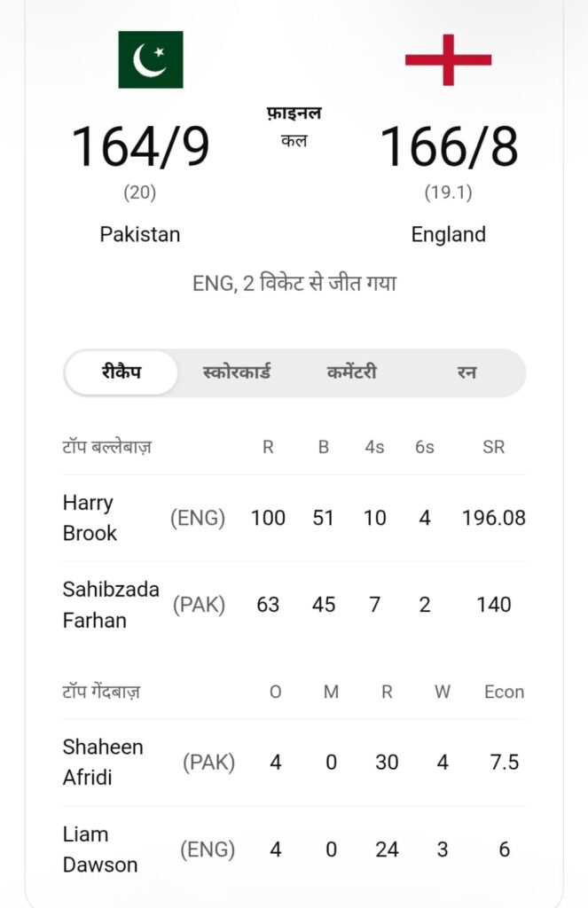Screen dimensions: 588x908
Task: Click the Pakistan flag icon
Action: pyautogui.click(x=150, y=56)
